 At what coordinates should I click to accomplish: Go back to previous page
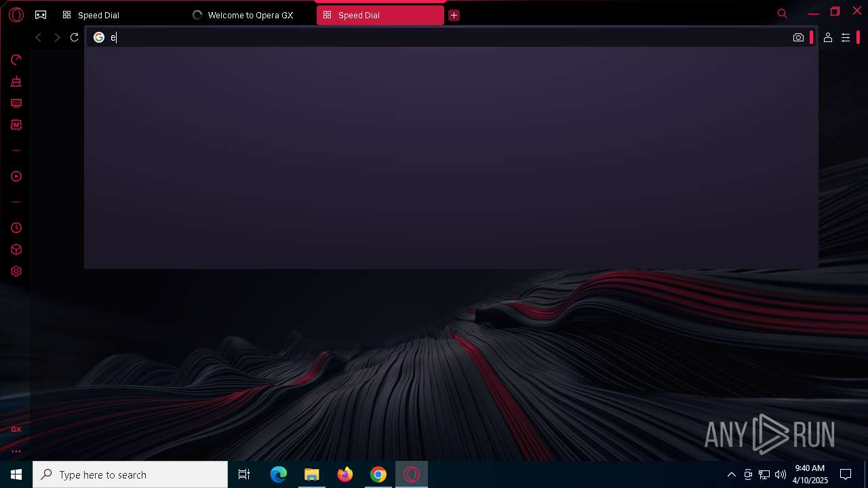click(39, 37)
